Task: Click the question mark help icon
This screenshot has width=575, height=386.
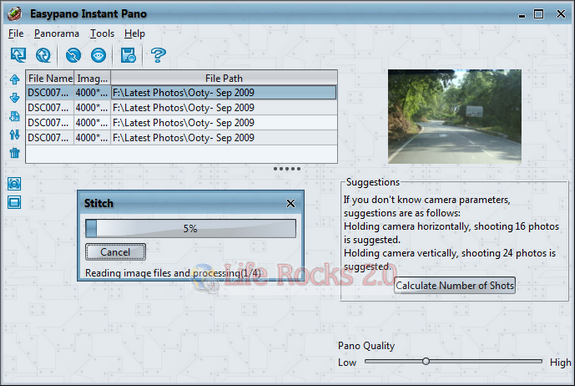Action: point(158,55)
